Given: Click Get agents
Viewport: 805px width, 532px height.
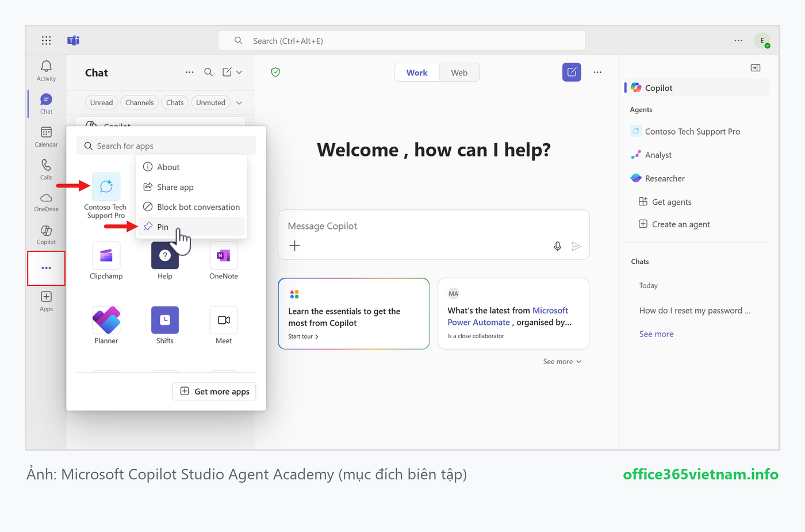Looking at the screenshot, I should [x=665, y=202].
